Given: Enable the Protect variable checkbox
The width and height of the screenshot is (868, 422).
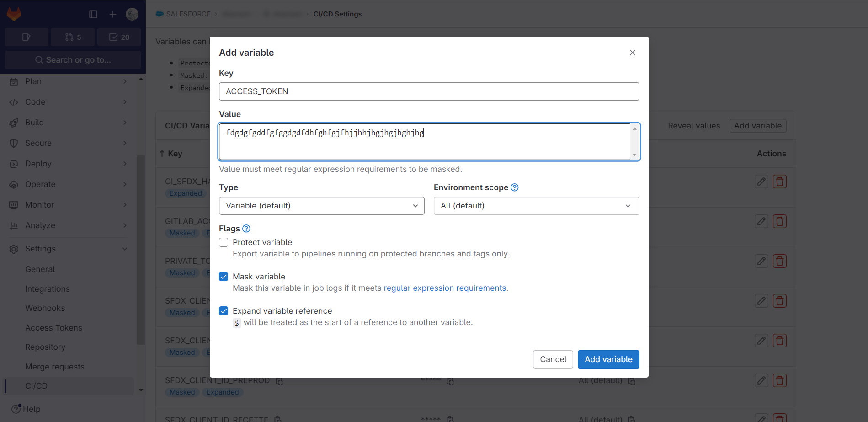Looking at the screenshot, I should tap(224, 242).
